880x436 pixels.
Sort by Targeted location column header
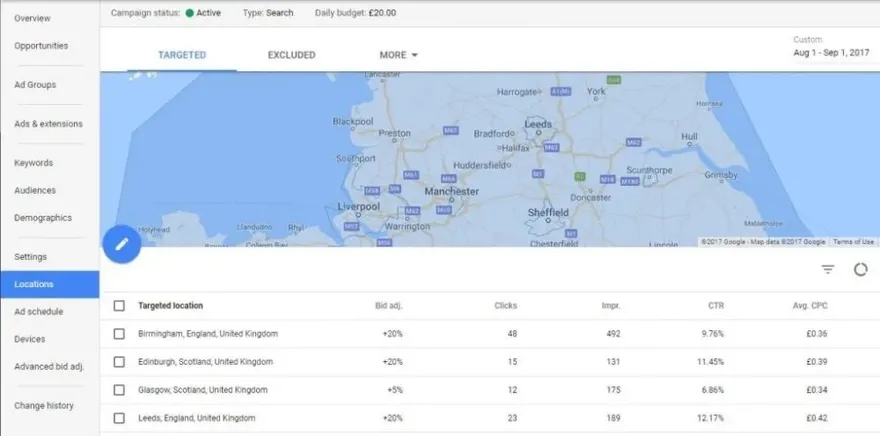coord(171,306)
